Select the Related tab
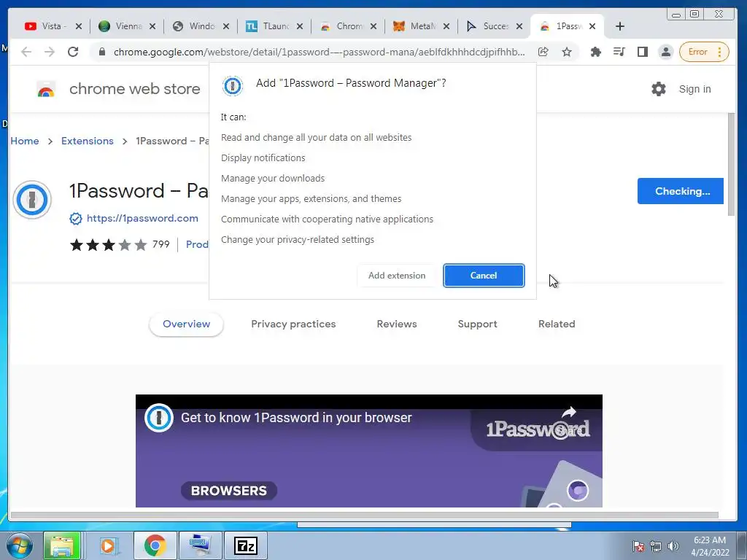The height and width of the screenshot is (560, 747). (557, 324)
